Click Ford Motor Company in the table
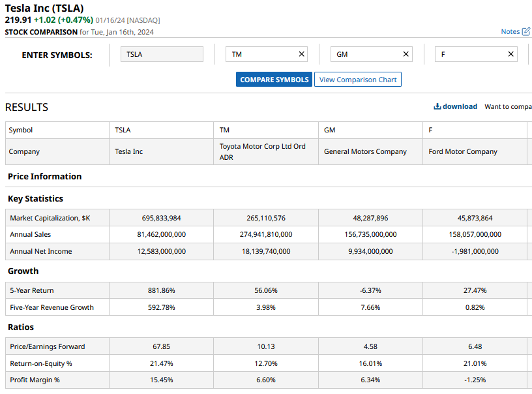 point(463,151)
